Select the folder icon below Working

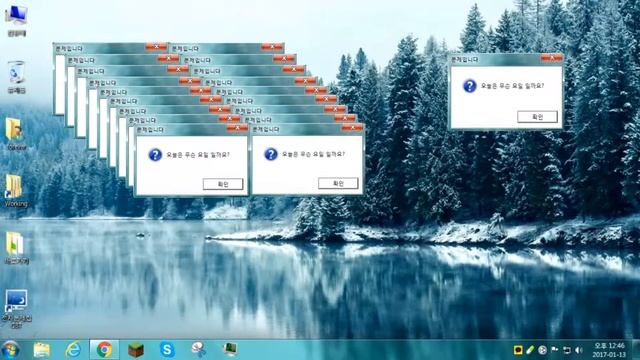tap(16, 248)
